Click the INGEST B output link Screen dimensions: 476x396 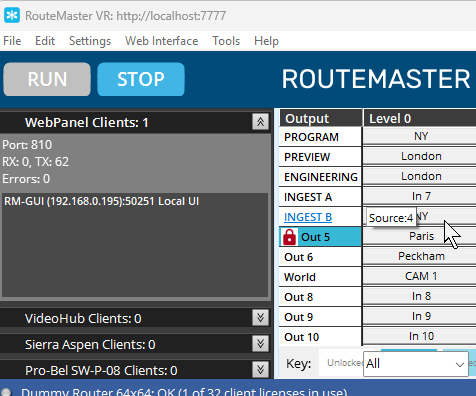[308, 217]
